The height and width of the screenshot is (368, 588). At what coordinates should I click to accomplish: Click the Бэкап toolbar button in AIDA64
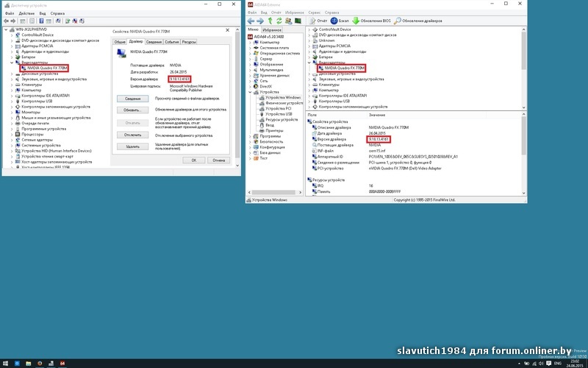tap(340, 21)
